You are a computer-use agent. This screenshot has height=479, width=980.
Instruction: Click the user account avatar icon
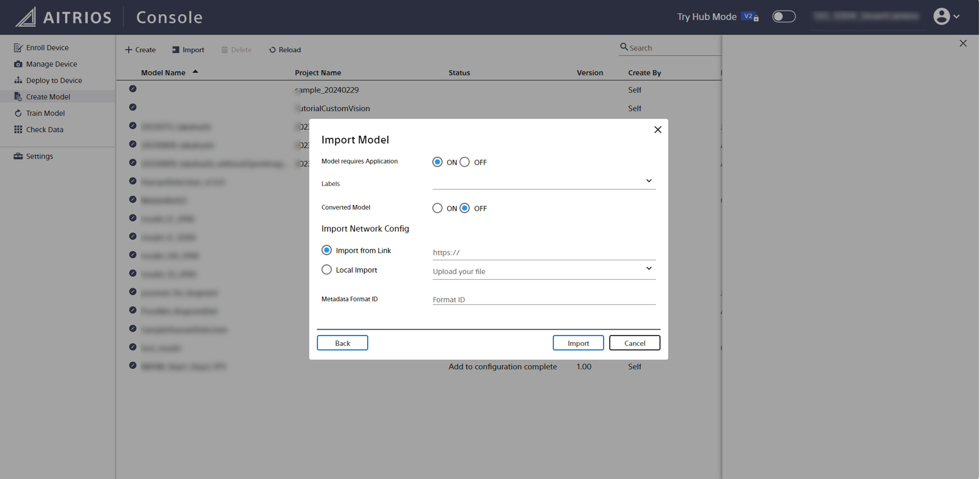(941, 16)
